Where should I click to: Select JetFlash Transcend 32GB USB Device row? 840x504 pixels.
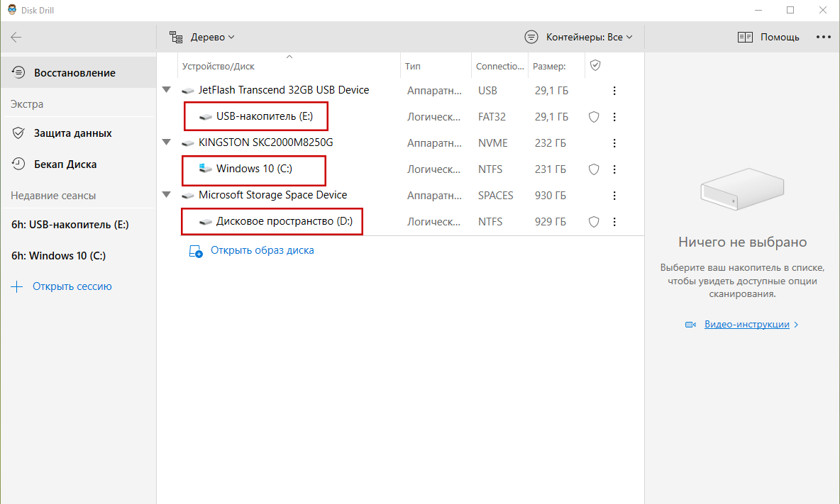coord(401,90)
